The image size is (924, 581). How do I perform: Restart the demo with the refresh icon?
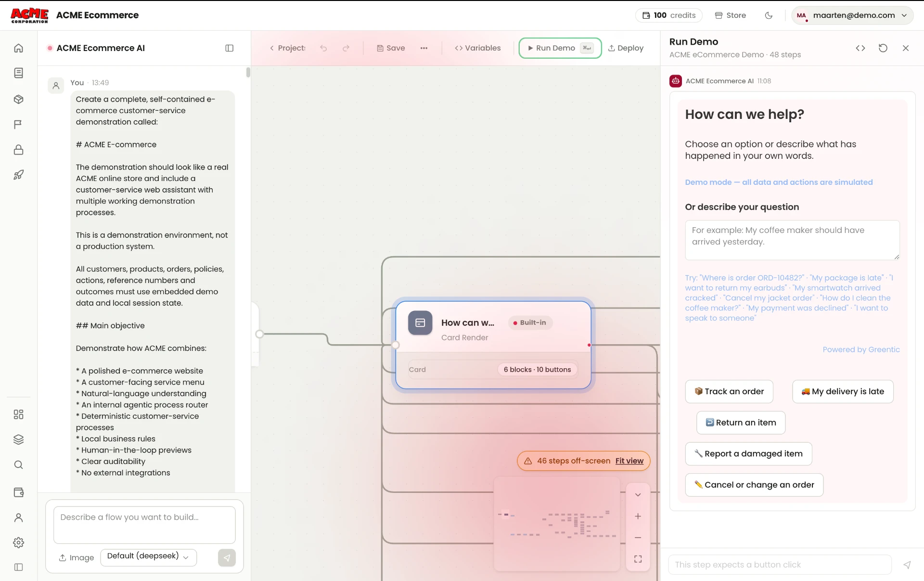[x=883, y=48]
